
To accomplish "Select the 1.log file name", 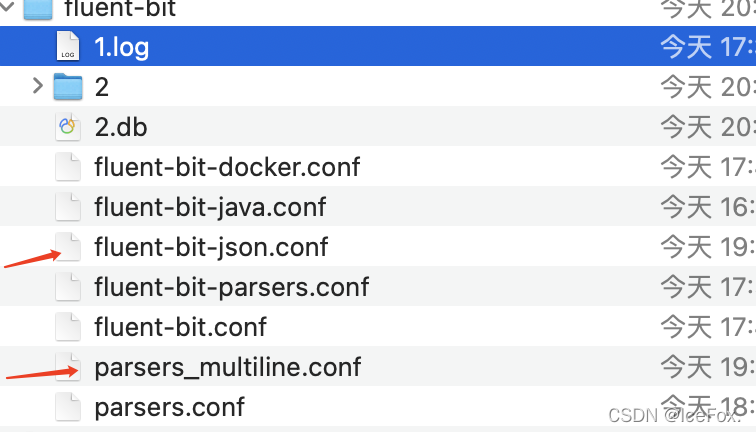I will pyautogui.click(x=121, y=47).
